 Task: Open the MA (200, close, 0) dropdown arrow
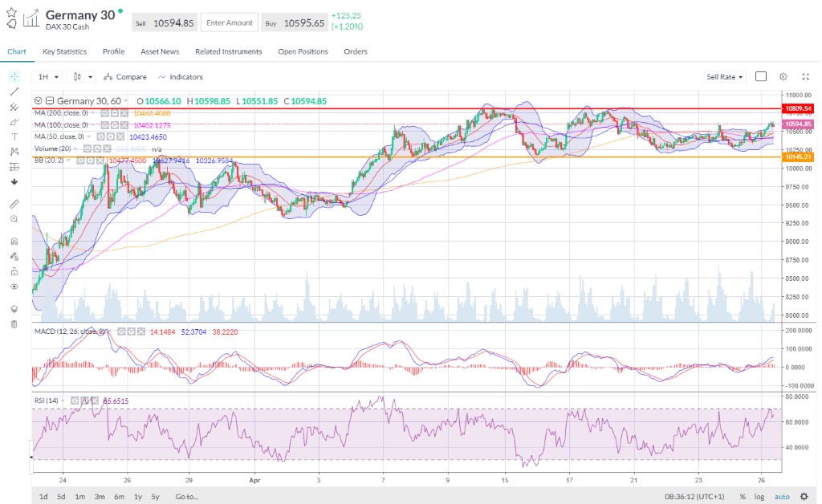click(x=93, y=113)
